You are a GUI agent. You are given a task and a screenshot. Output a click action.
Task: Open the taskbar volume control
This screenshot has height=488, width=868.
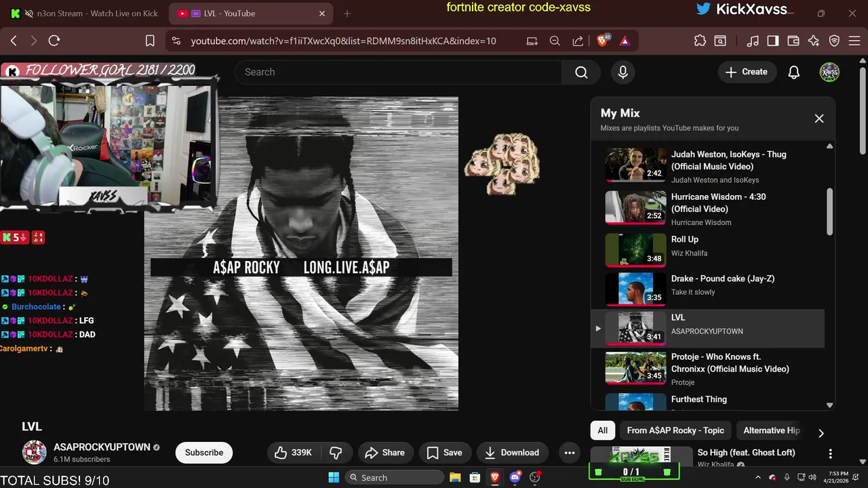pyautogui.click(x=811, y=477)
